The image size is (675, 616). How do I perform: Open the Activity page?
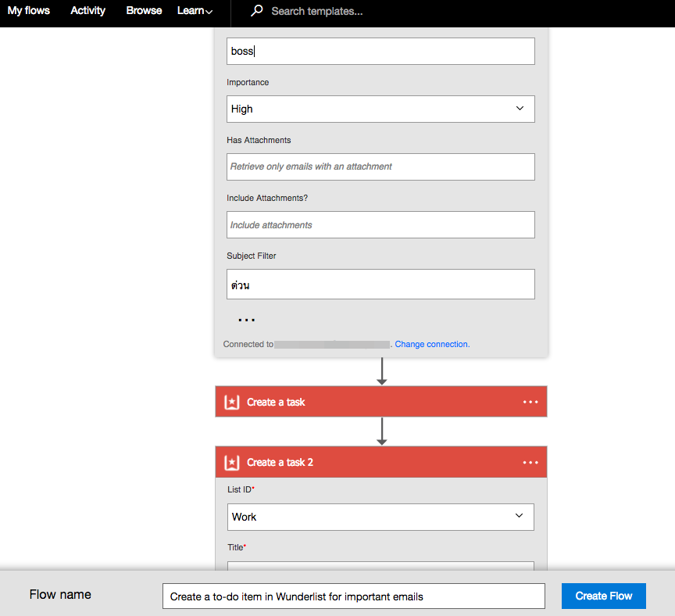point(87,11)
